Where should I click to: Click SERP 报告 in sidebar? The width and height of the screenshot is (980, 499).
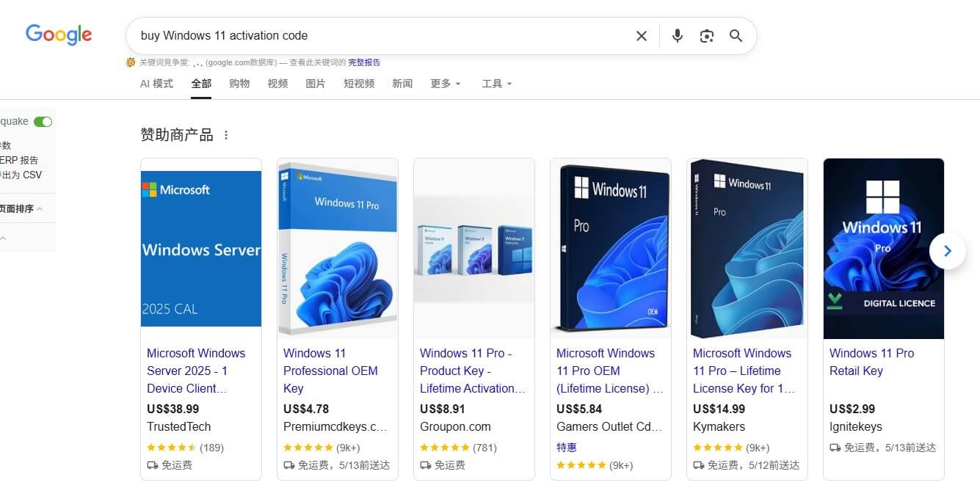click(19, 160)
